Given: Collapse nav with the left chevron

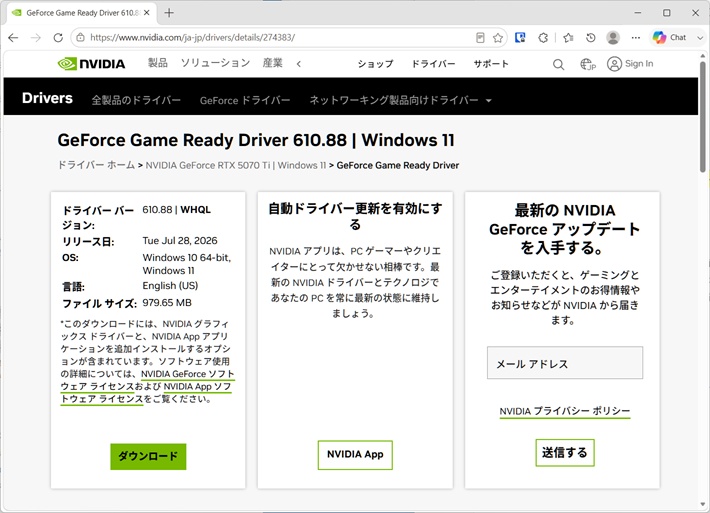Looking at the screenshot, I should pyautogui.click(x=299, y=64).
